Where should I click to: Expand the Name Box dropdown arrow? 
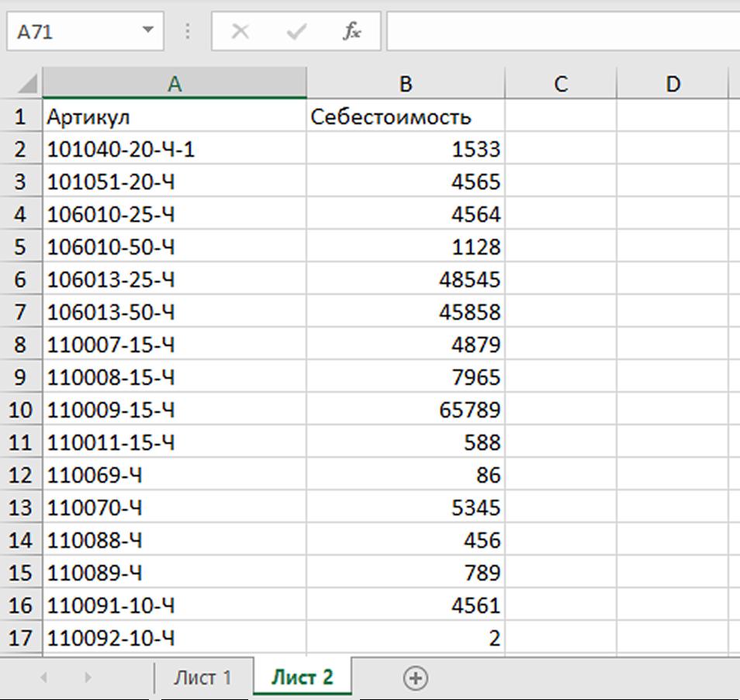click(147, 31)
